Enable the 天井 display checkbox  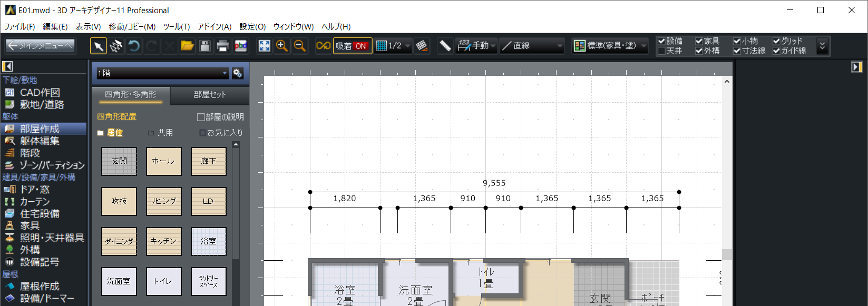(x=661, y=51)
